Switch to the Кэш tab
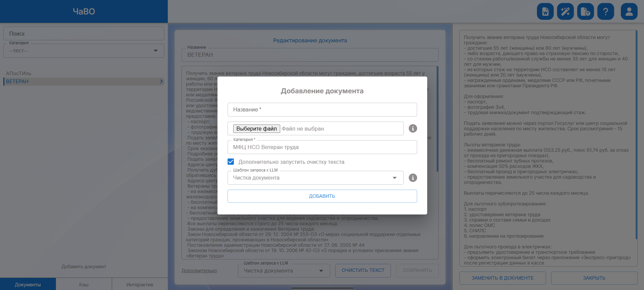The height and width of the screenshot is (290, 644). point(84,285)
